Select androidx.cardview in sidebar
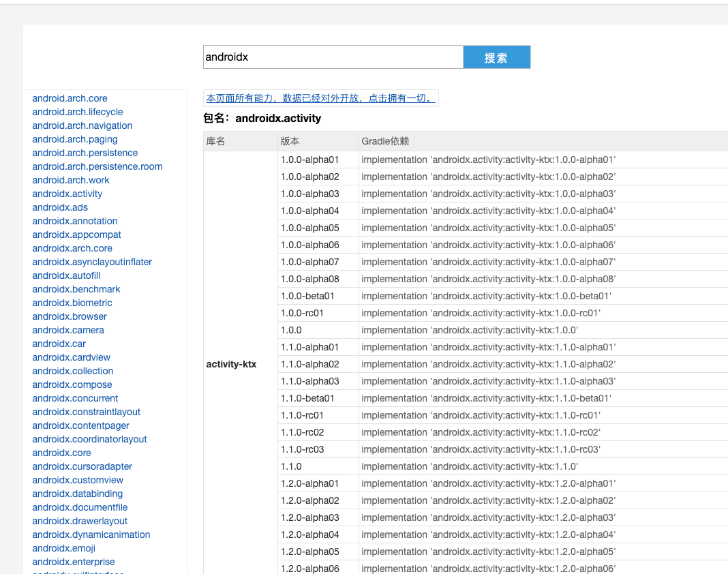This screenshot has width=728, height=574. tap(71, 358)
